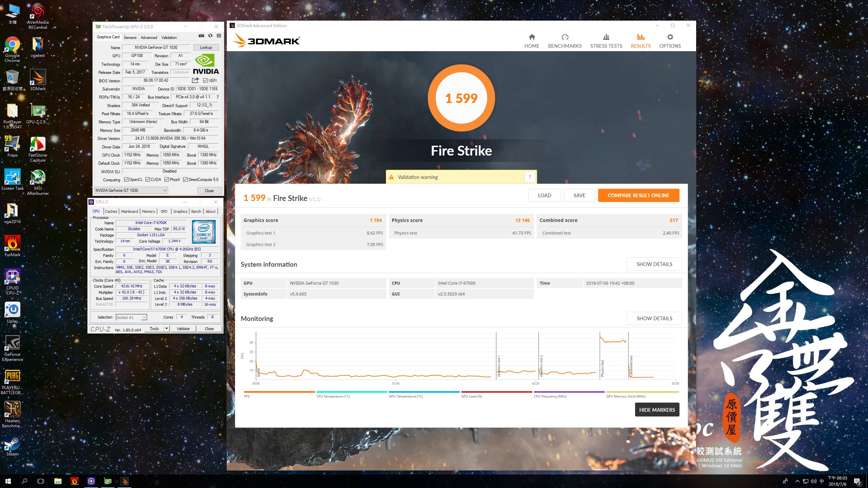Click the Validate button in CPU-Z
868x488 pixels.
coord(183,329)
